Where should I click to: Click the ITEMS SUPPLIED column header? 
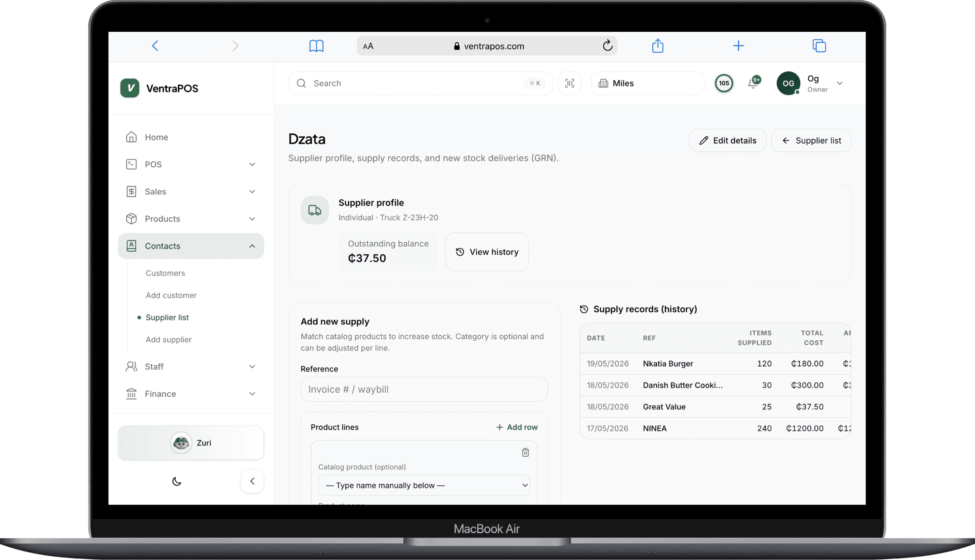[754, 338]
